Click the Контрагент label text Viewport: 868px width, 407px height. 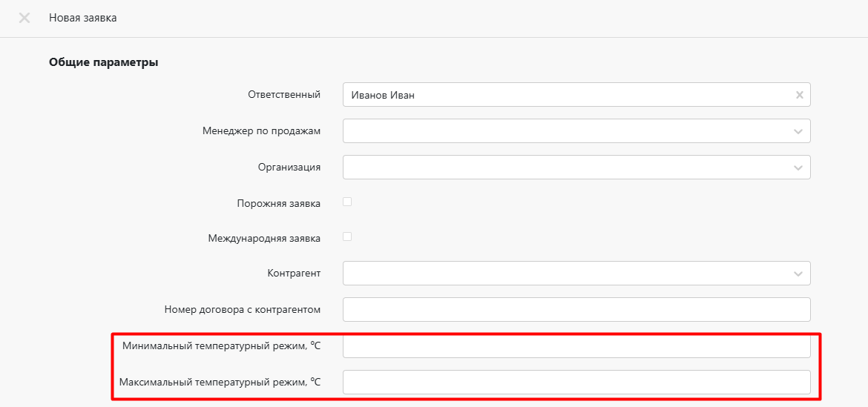coord(294,273)
